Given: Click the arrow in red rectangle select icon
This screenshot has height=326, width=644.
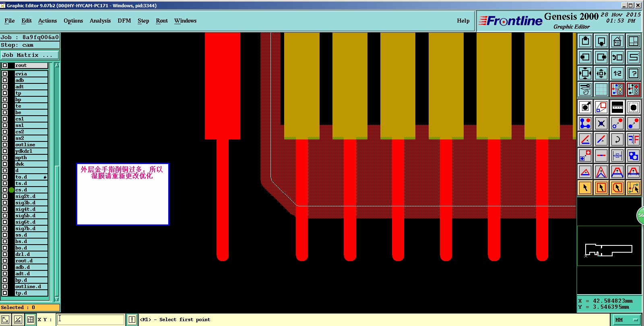Looking at the screenshot, I should 601,188.
